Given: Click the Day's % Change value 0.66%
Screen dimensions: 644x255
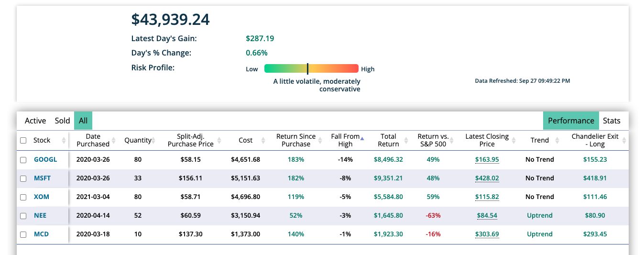Looking at the screenshot, I should 257,53.
